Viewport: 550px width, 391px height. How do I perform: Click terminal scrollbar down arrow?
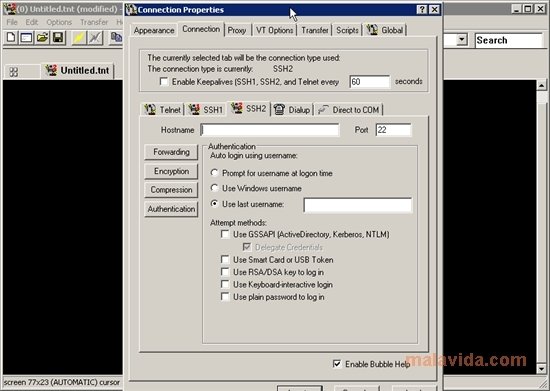click(x=541, y=369)
